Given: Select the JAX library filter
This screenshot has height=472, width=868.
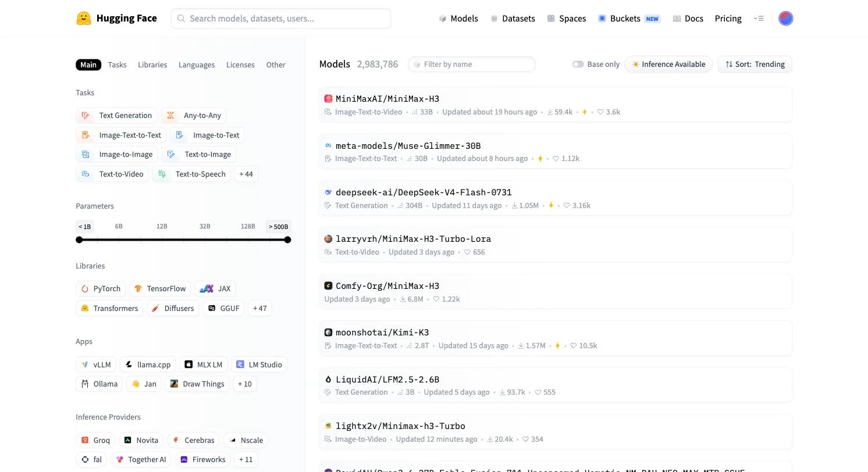Looking at the screenshot, I should 215,288.
